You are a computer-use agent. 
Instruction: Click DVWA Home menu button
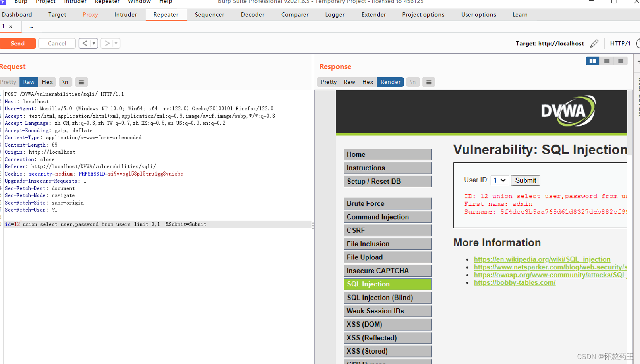(388, 155)
